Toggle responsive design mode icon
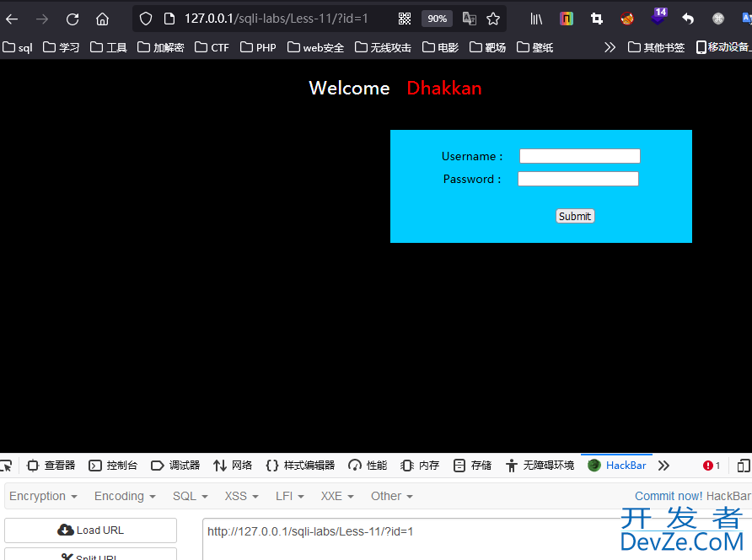 [x=744, y=466]
